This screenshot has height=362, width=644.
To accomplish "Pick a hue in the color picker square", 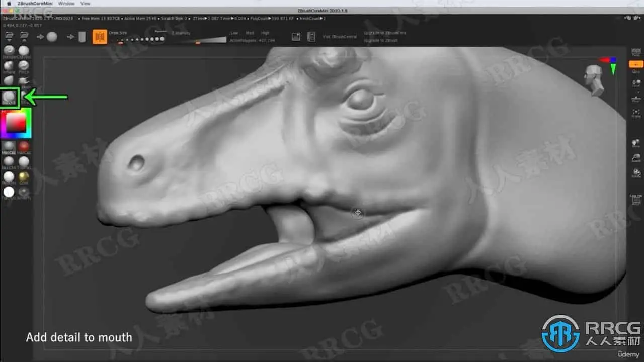I will (x=16, y=123).
